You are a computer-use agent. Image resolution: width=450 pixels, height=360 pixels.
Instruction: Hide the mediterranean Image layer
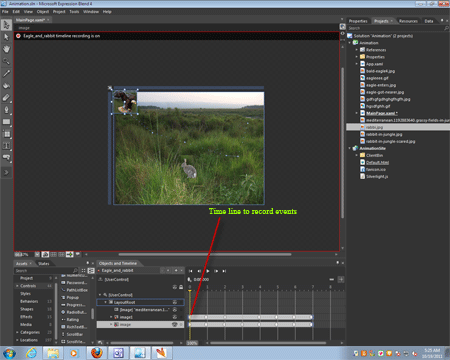(x=175, y=310)
